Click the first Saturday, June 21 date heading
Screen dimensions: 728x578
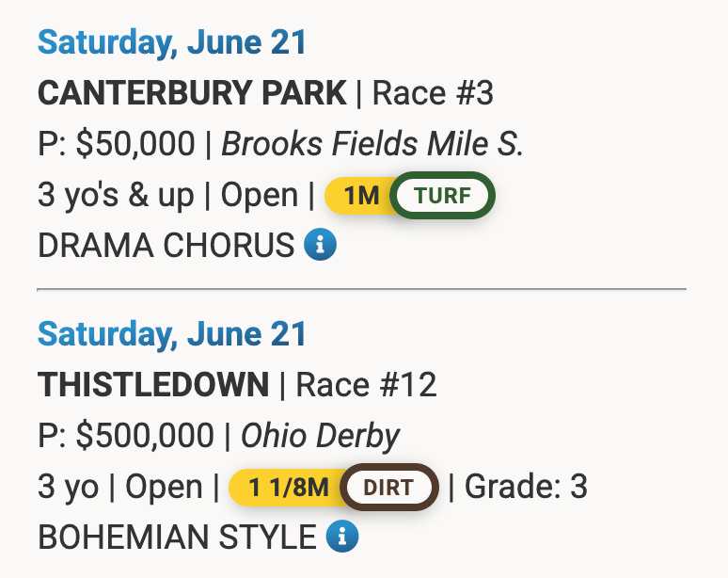click(172, 42)
